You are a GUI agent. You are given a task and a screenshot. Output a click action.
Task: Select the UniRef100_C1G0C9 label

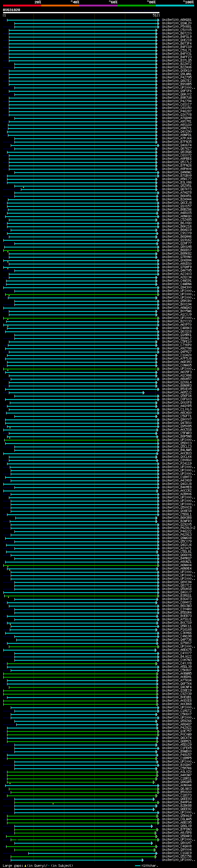pyautogui.click(x=176, y=853)
